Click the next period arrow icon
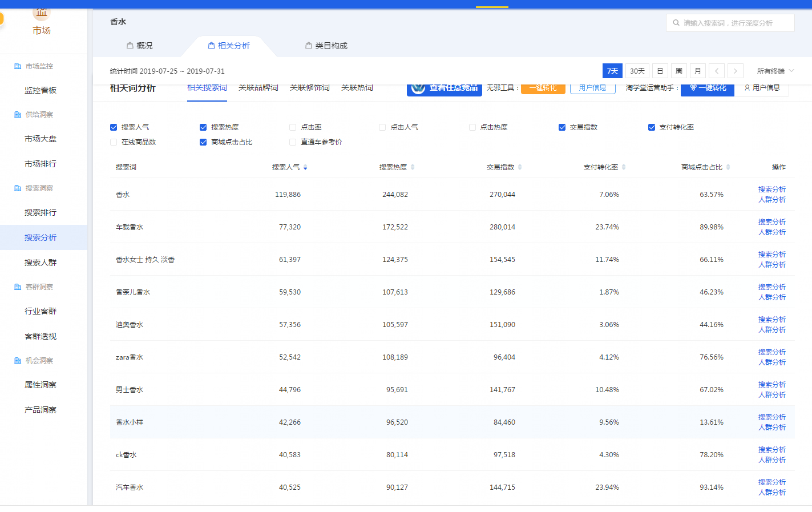 point(736,71)
